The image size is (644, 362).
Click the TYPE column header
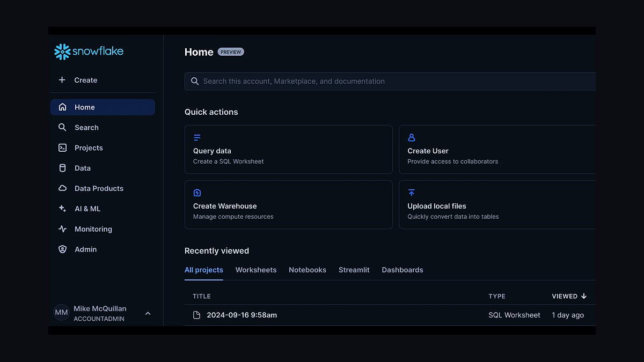(497, 296)
